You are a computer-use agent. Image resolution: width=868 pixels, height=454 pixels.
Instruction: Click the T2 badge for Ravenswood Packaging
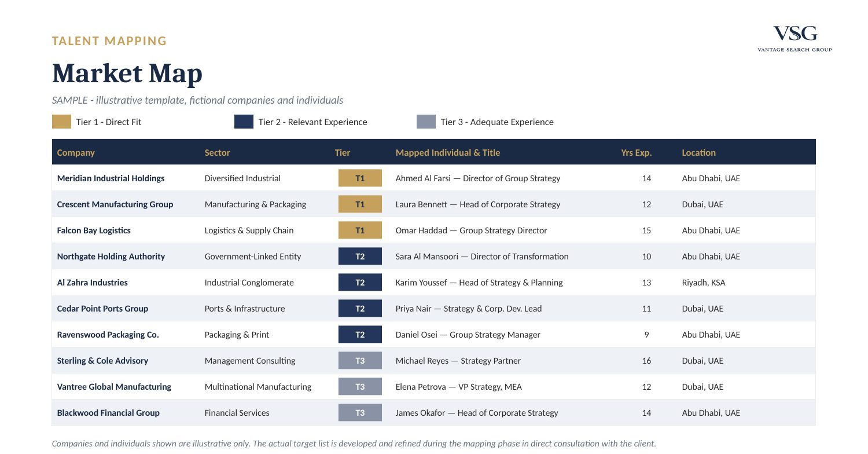(x=360, y=335)
